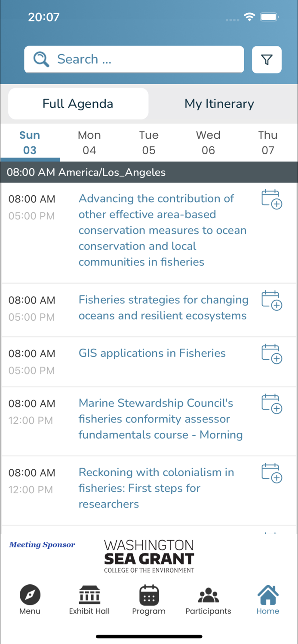Switch to My Itinerary view
This screenshot has height=644, width=298.
pyautogui.click(x=219, y=103)
